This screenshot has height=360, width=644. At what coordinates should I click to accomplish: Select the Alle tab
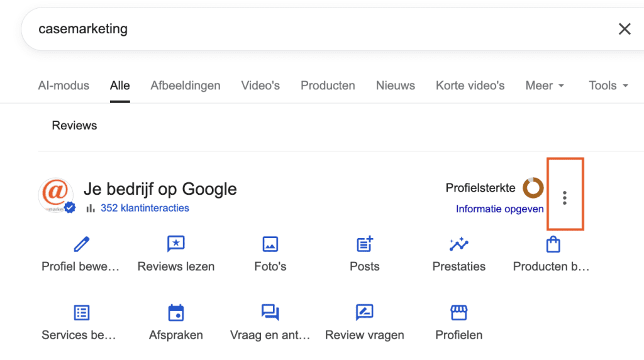(x=120, y=85)
